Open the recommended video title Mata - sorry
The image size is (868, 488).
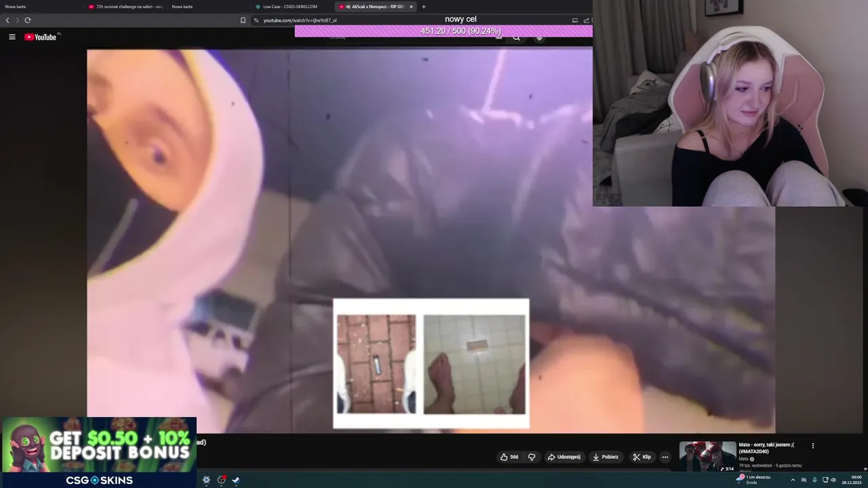pyautogui.click(x=766, y=448)
